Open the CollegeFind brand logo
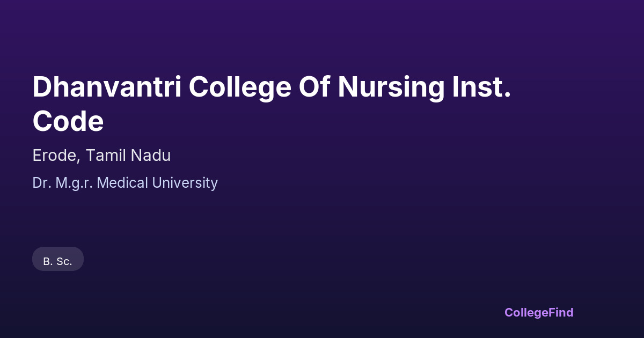 coord(538,312)
